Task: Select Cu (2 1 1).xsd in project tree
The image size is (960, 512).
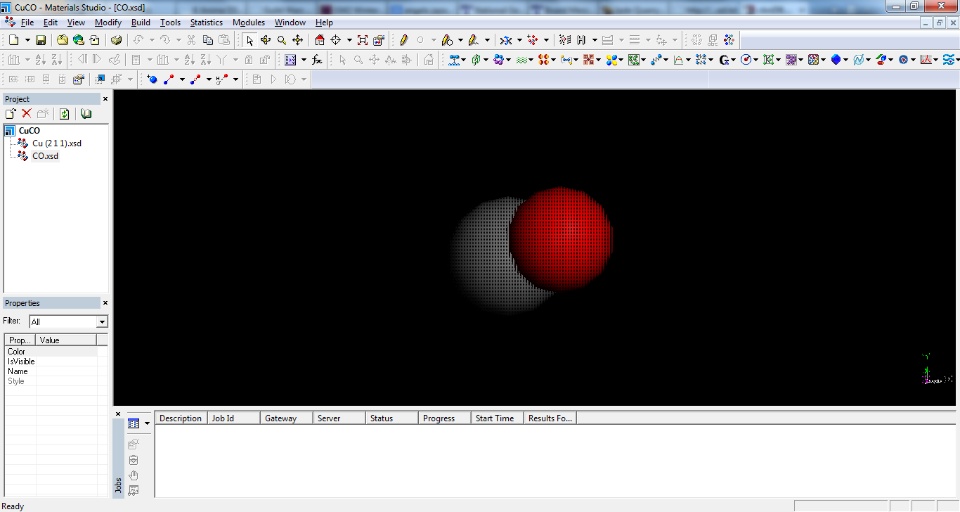Action: click(x=56, y=143)
